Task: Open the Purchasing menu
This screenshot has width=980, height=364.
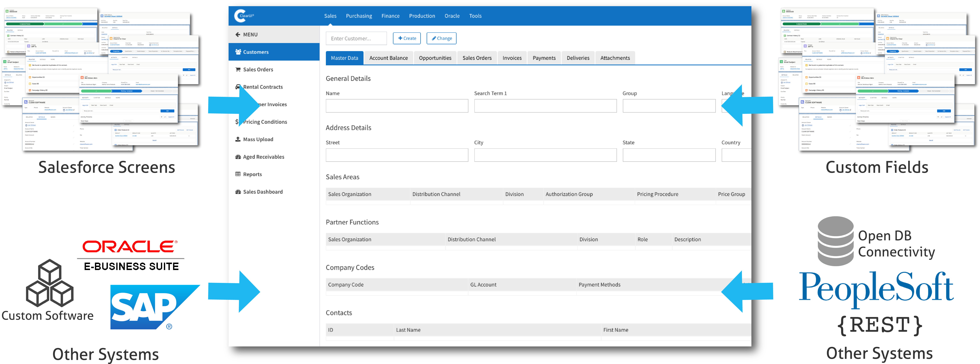Action: [359, 16]
